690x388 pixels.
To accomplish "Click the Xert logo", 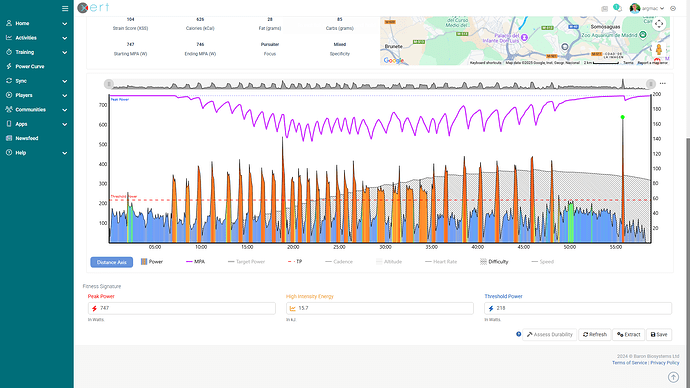I will (x=93, y=7).
